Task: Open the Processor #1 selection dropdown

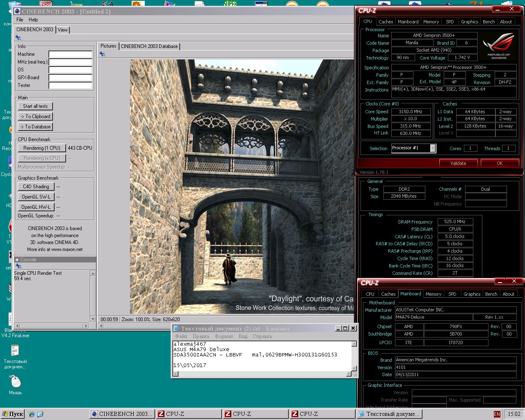Action: click(433, 148)
